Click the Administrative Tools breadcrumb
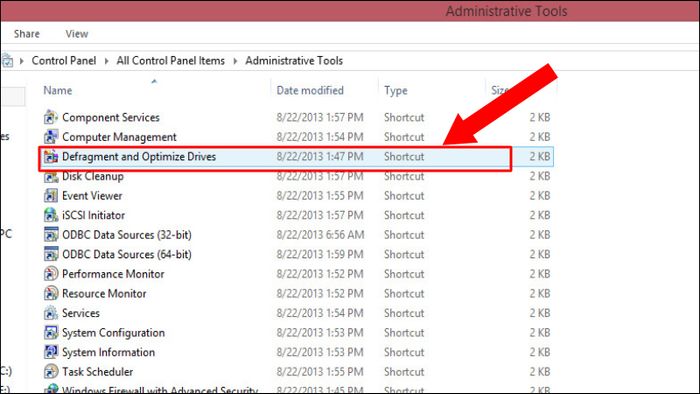This screenshot has height=394, width=700. coord(294,61)
